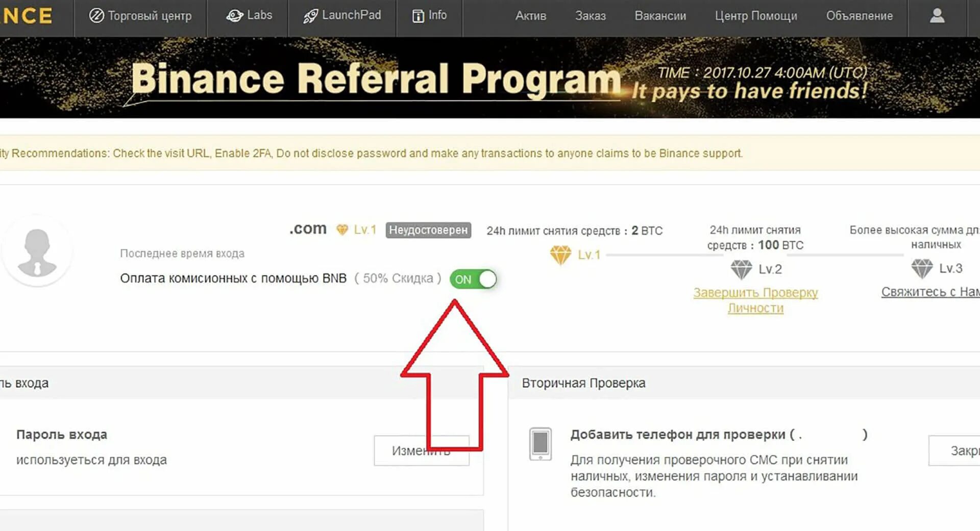Click the '100 BTC' withdrawal limit text
This screenshot has width=980, height=531.
(x=780, y=245)
